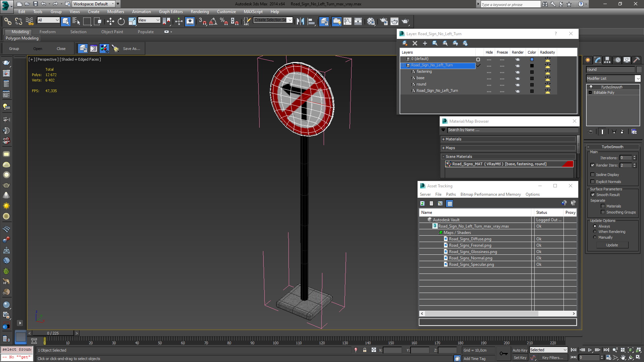Select Manually radio button in Update Options
This screenshot has width=644, height=362.
coord(594,237)
